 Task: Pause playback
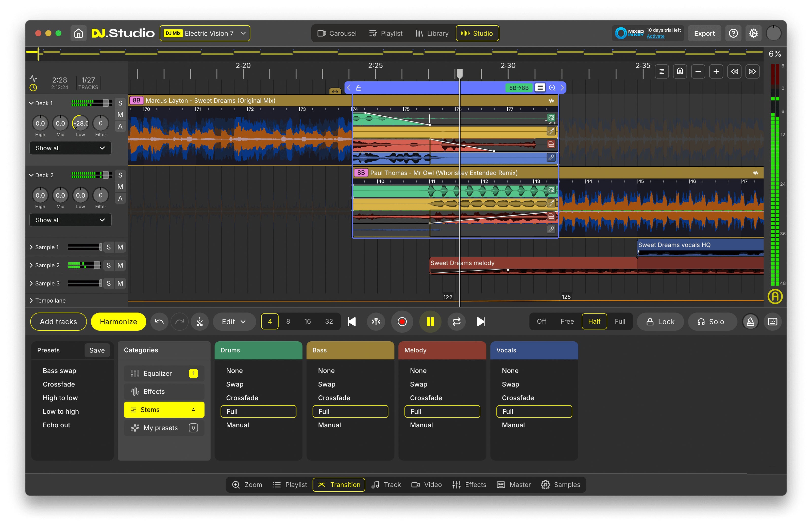pyautogui.click(x=430, y=322)
